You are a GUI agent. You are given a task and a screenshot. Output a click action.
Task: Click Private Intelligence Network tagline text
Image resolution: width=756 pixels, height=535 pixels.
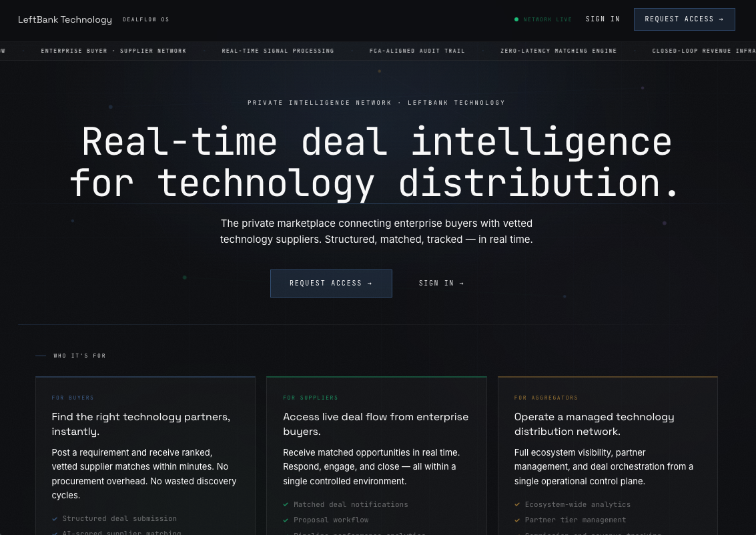pos(376,103)
